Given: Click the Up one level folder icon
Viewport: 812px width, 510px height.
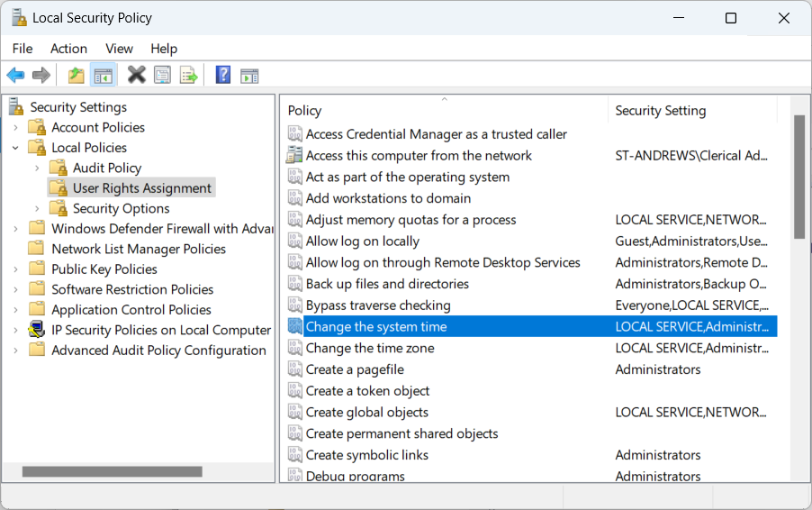Looking at the screenshot, I should click(77, 76).
